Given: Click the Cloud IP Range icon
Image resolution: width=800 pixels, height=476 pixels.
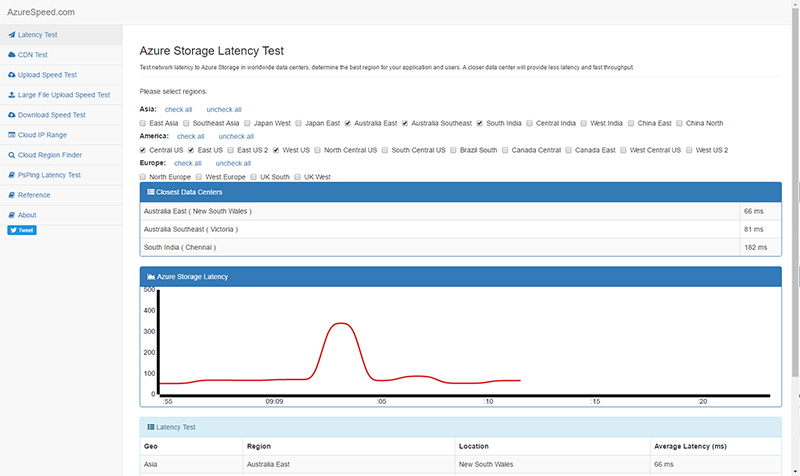Looking at the screenshot, I should [x=11, y=135].
